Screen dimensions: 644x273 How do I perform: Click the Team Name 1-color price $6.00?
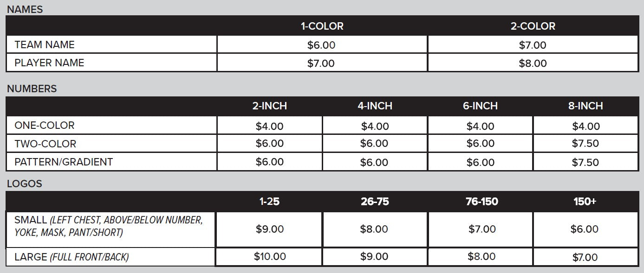321,45
